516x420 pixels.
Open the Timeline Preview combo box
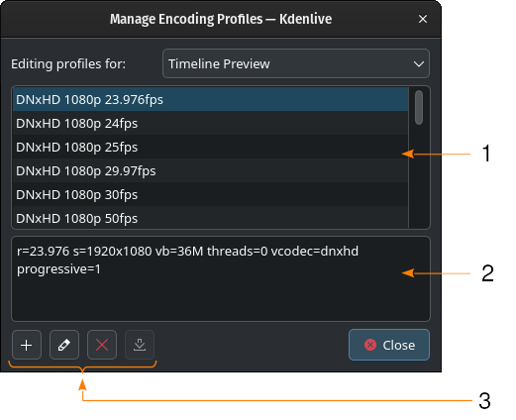click(296, 63)
